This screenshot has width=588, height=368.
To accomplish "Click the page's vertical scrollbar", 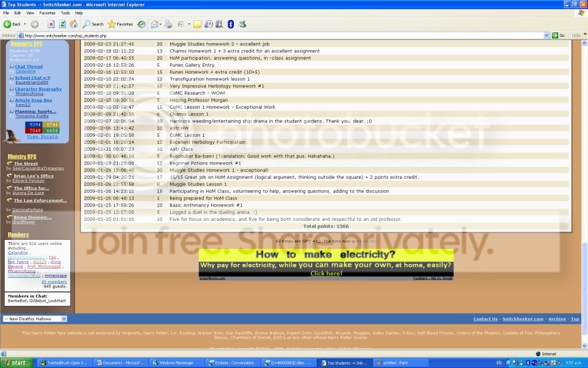I will tap(585, 172).
